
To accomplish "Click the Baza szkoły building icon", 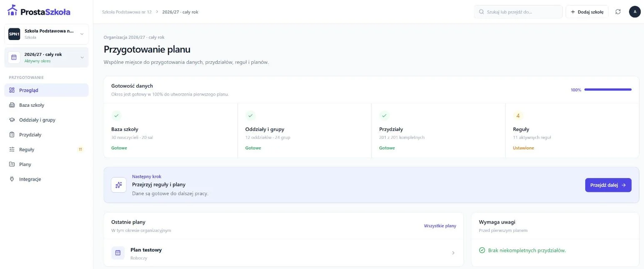I will pyautogui.click(x=12, y=105).
